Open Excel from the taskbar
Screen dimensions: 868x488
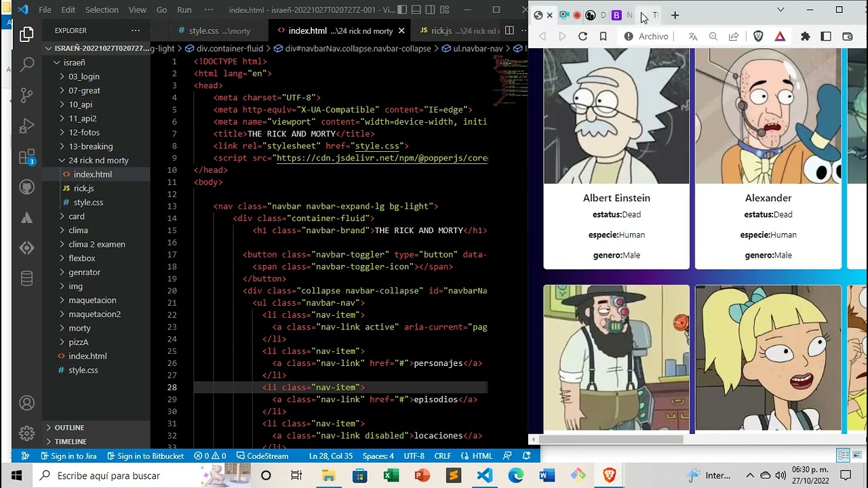[391, 476]
